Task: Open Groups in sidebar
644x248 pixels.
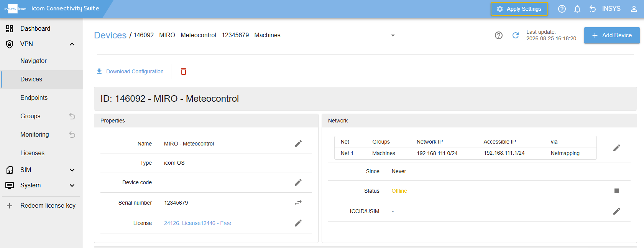Action: click(30, 116)
